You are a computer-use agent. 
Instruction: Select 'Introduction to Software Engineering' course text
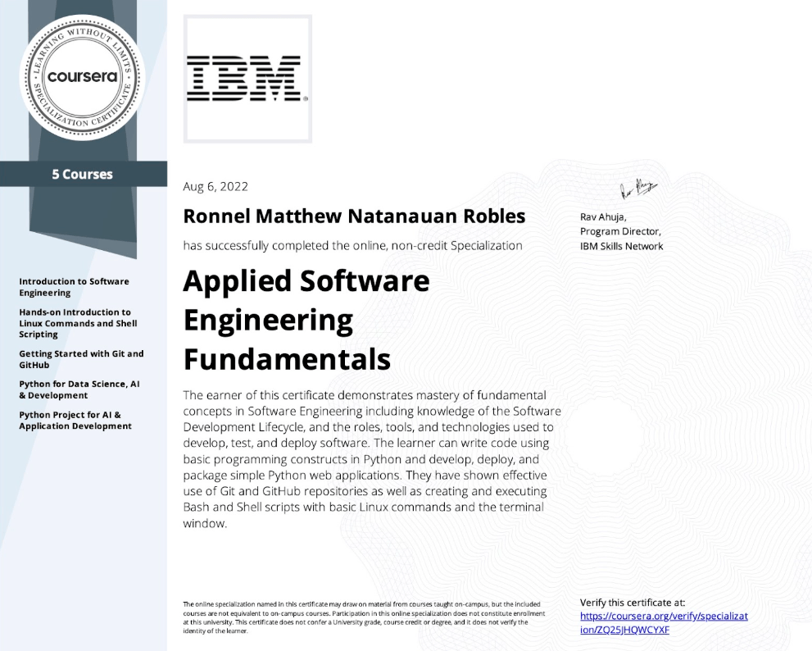tap(74, 287)
